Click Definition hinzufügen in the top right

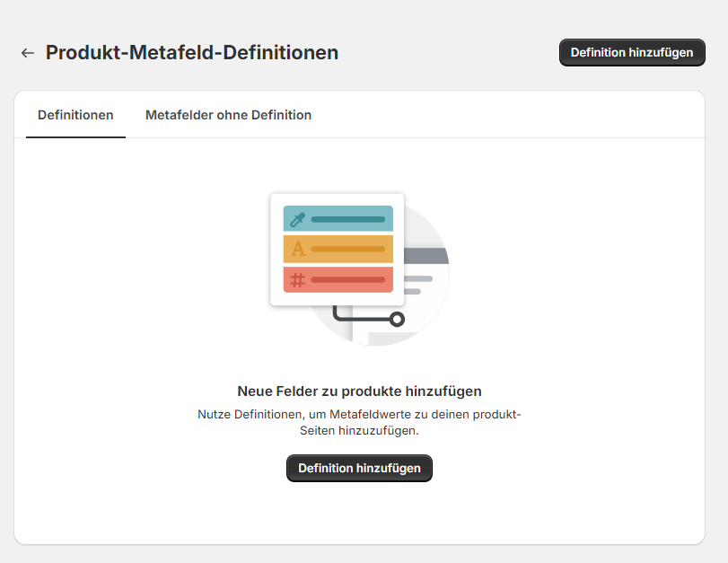point(631,52)
